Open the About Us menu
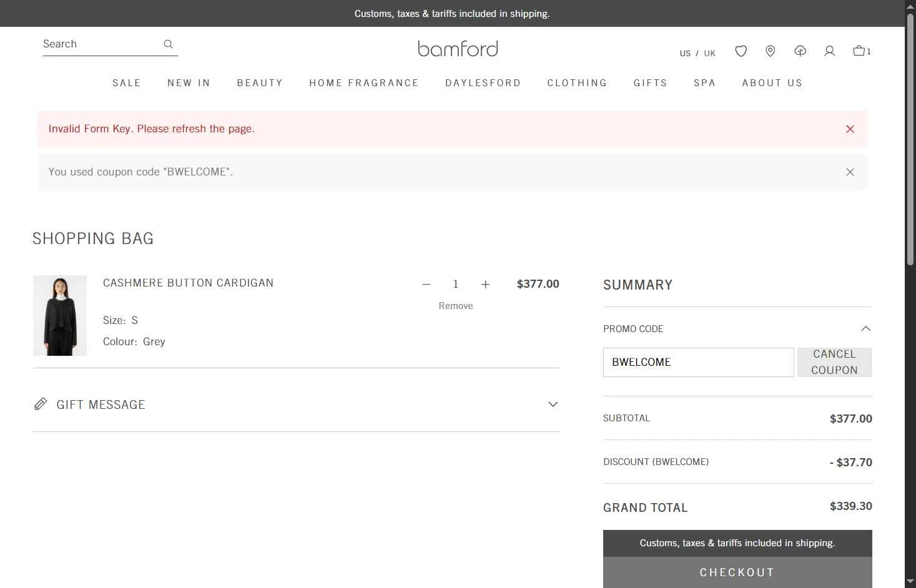The height and width of the screenshot is (588, 916). click(772, 83)
